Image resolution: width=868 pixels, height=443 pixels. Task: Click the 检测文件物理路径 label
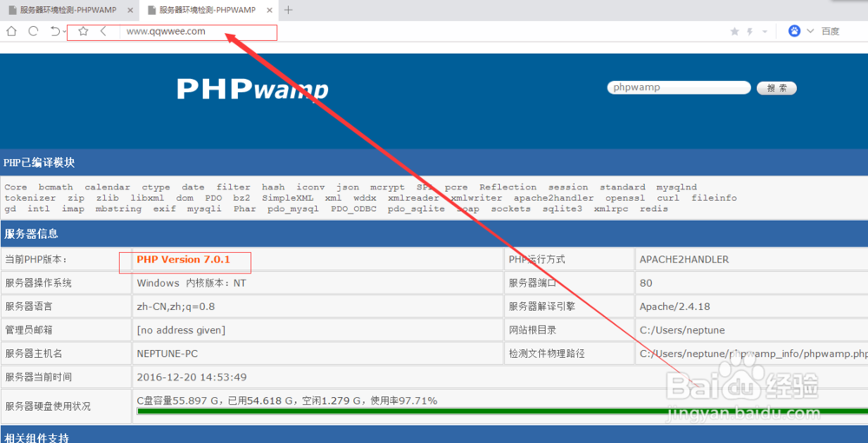click(x=546, y=354)
